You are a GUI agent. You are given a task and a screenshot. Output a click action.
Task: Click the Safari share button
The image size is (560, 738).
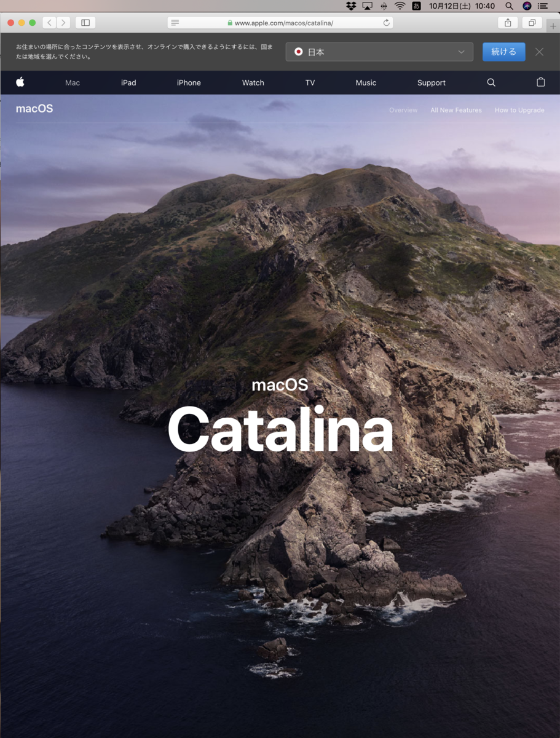coord(508,23)
